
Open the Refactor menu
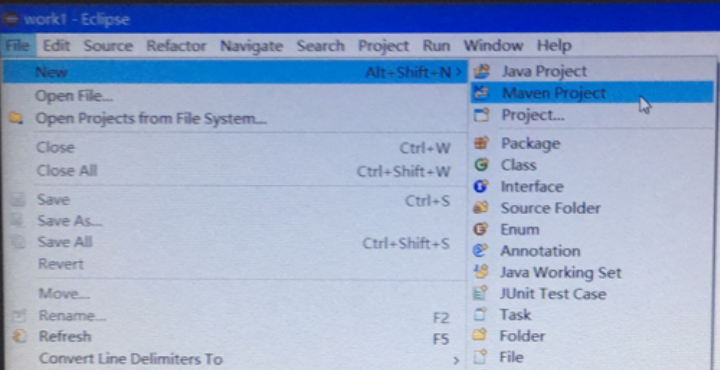[176, 46]
